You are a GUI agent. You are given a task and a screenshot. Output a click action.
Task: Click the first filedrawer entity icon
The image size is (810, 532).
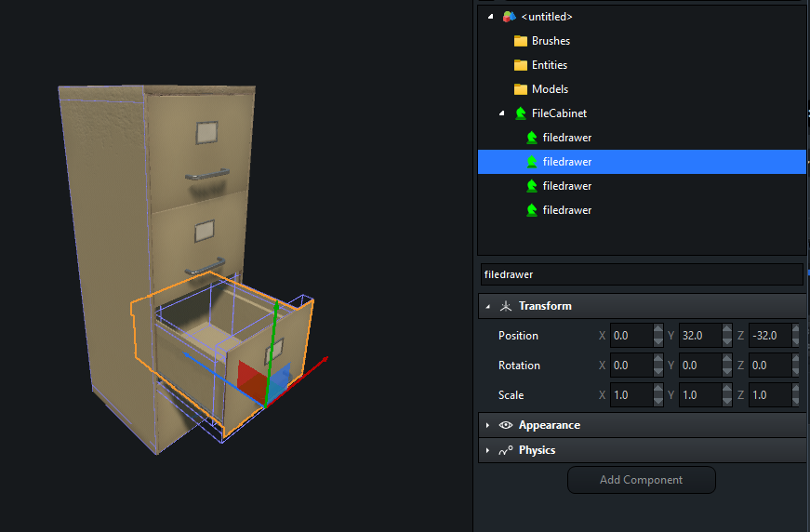click(532, 138)
